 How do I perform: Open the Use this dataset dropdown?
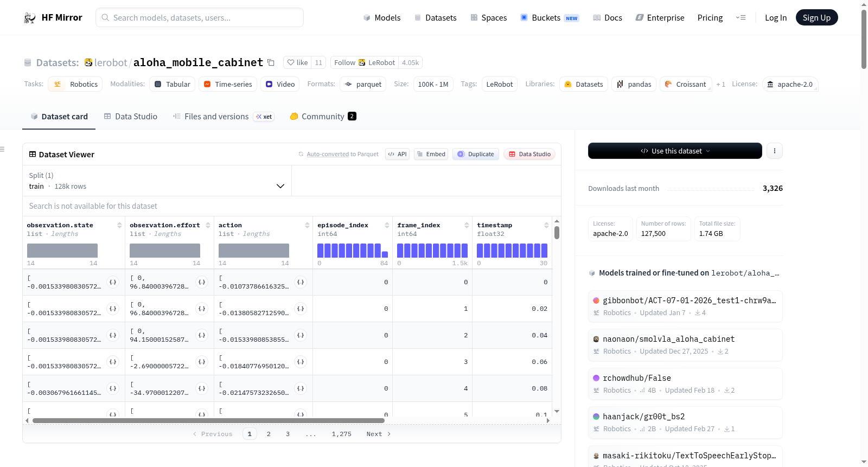pos(675,151)
